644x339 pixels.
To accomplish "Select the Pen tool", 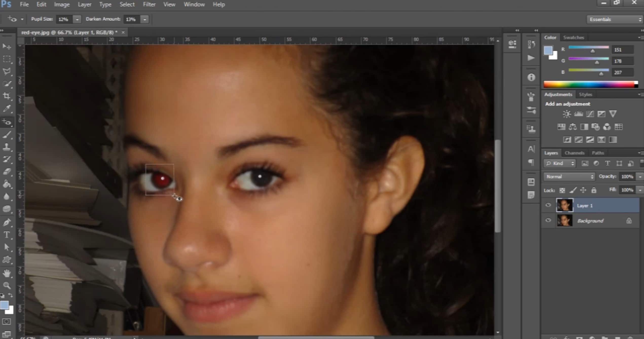I will [7, 222].
